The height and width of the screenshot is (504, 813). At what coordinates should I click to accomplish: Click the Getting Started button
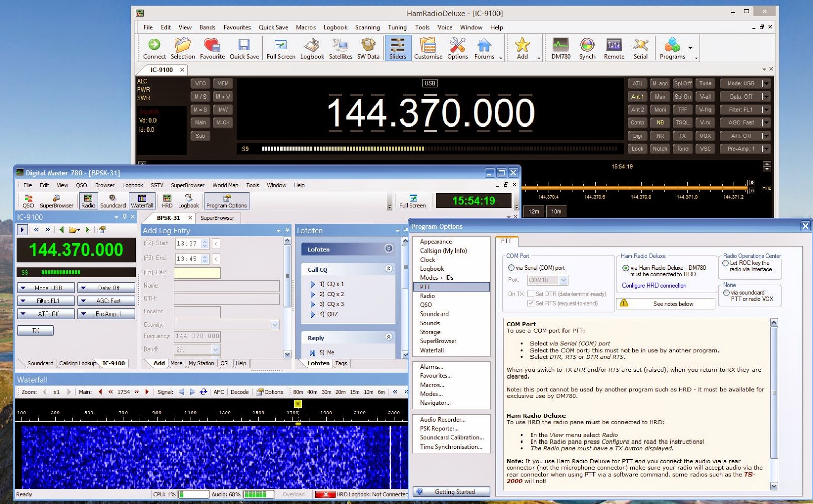(x=451, y=492)
